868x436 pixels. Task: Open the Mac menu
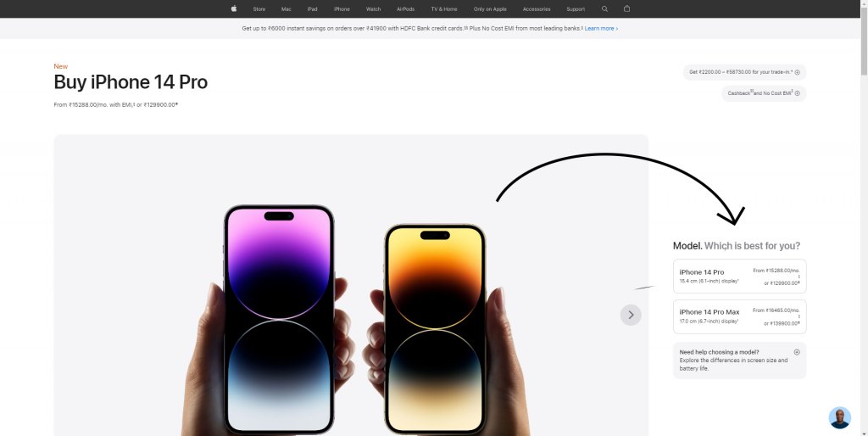(287, 8)
